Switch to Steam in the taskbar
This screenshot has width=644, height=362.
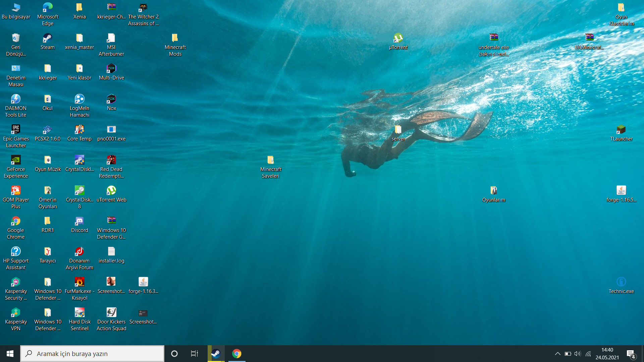point(216,354)
